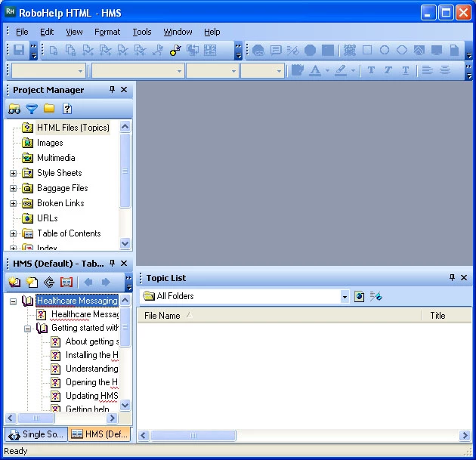Expand the Baggage Files folder
The image size is (476, 460).
[13, 188]
